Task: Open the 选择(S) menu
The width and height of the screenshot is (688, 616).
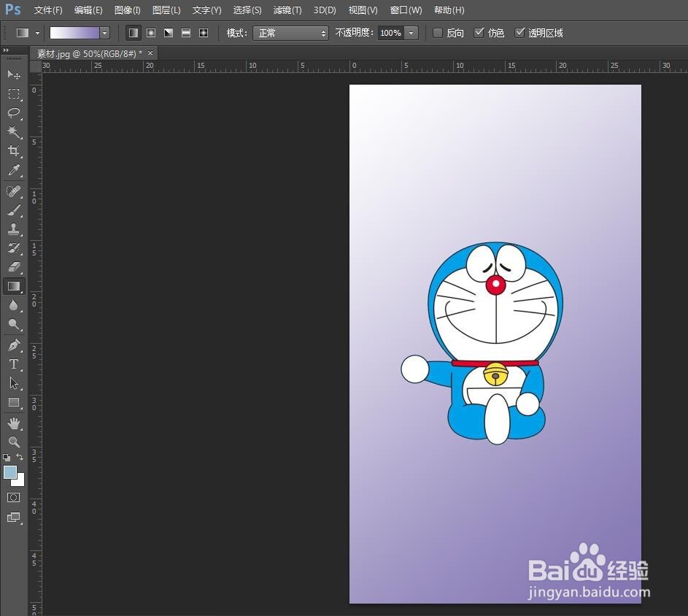Action: 247,10
